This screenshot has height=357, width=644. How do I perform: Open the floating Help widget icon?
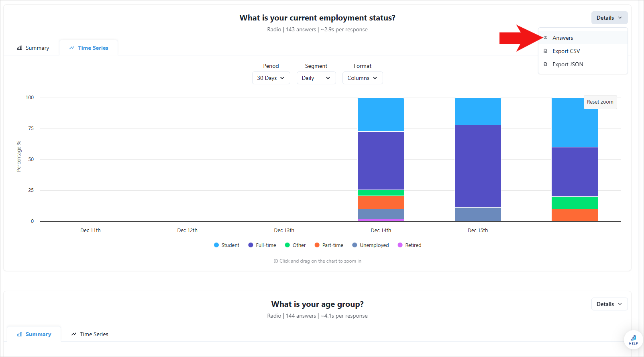pyautogui.click(x=634, y=339)
